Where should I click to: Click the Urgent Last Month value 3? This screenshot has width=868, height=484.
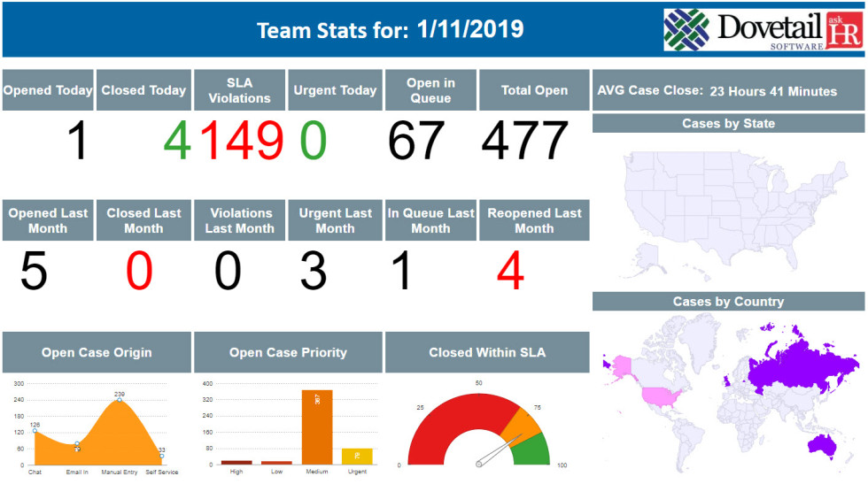click(x=314, y=271)
